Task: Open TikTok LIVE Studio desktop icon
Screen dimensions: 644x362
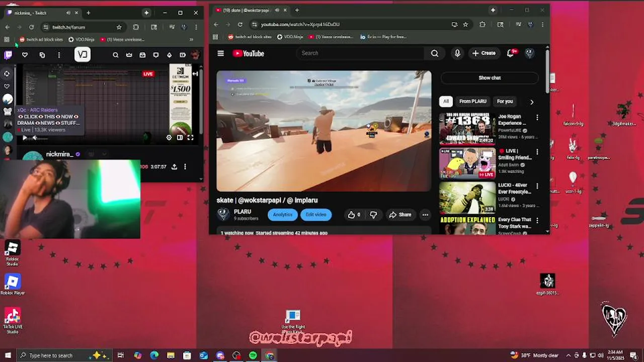Action: point(12,321)
